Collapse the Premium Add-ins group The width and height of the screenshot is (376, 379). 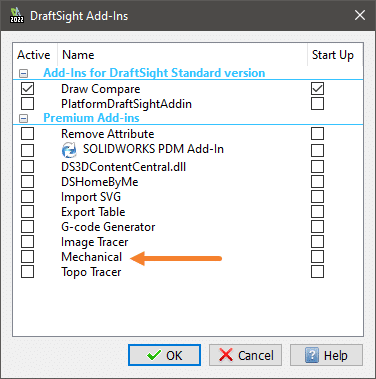tap(23, 118)
